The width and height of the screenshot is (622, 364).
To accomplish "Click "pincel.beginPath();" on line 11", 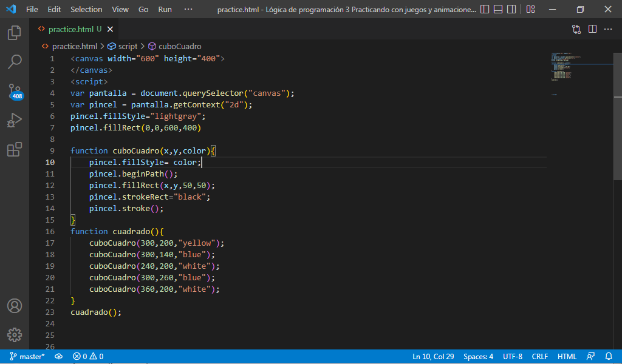I will (x=133, y=174).
